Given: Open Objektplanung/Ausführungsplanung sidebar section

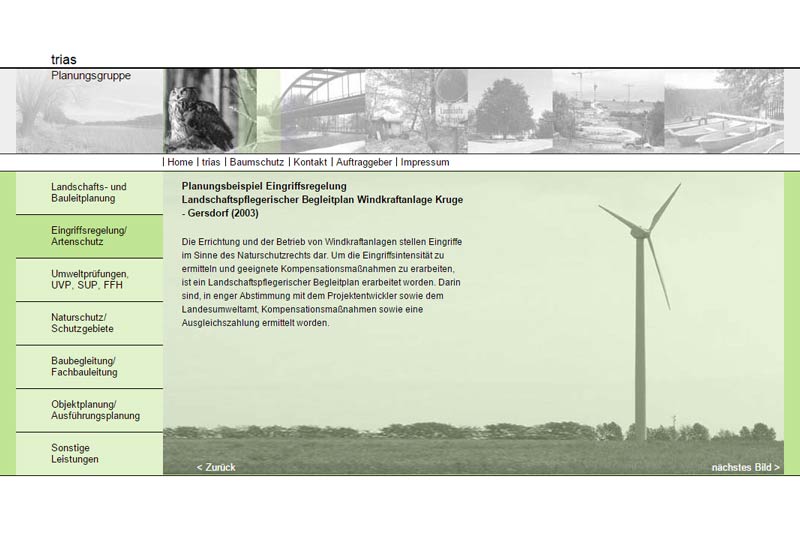Looking at the screenshot, I should pos(89,410).
